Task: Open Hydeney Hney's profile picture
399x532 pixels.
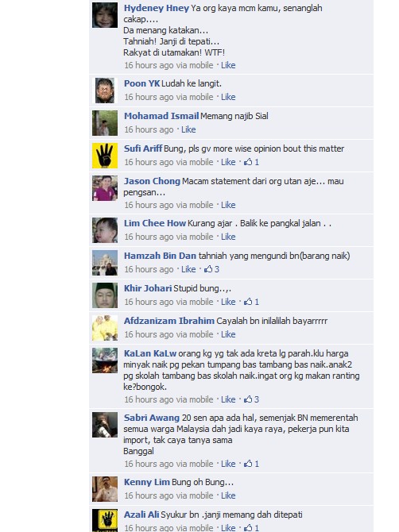Action: point(105,15)
